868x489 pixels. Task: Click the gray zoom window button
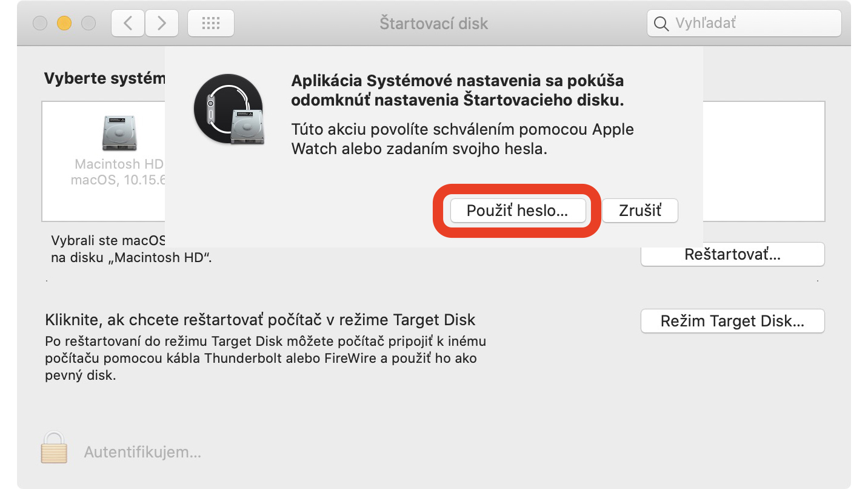(88, 24)
